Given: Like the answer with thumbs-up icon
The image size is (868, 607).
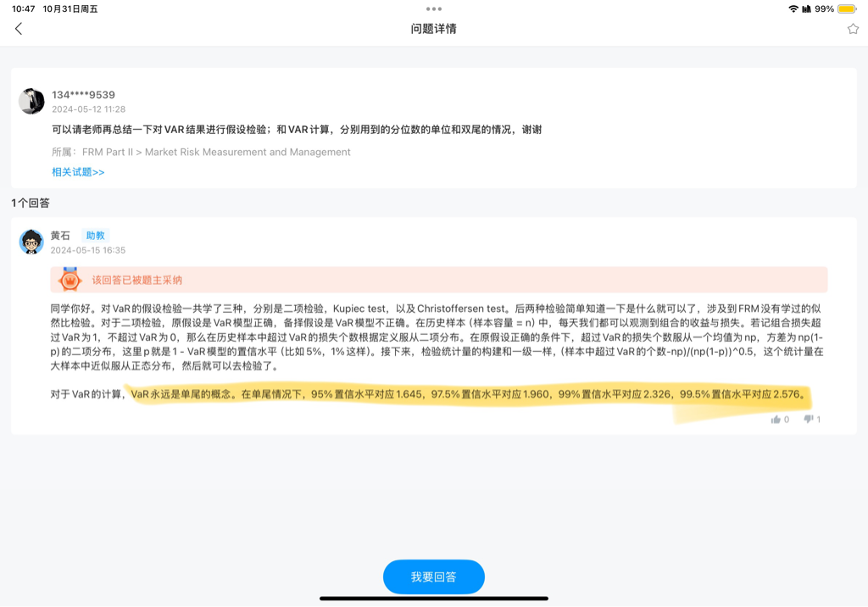Looking at the screenshot, I should 776,420.
